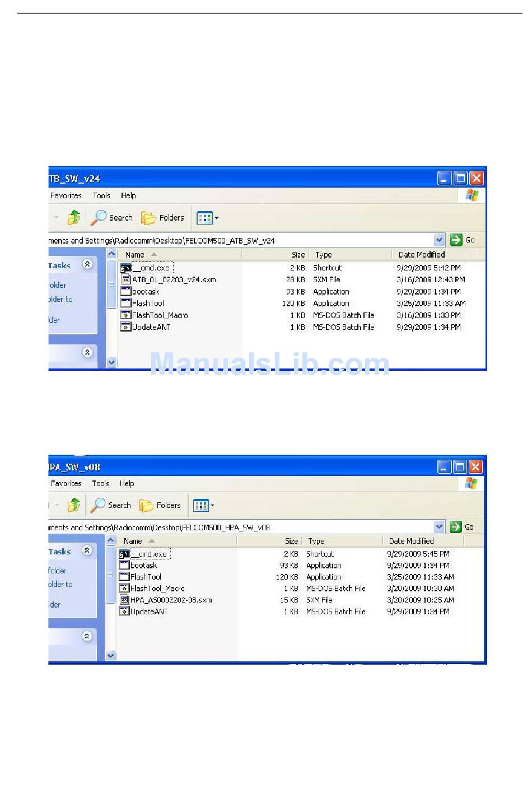The width and height of the screenshot is (532, 789).
Task: Select UpdateANT batch file icon in HPA_SW_v08 window
Action: tap(124, 611)
